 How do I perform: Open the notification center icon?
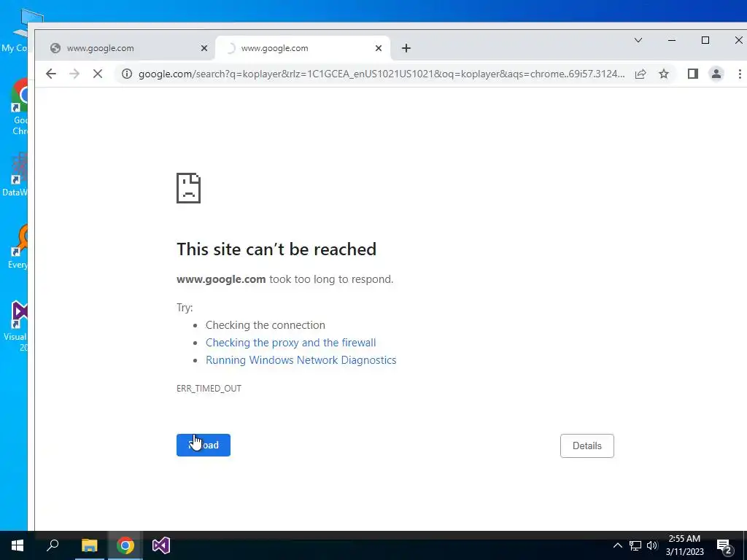click(724, 546)
